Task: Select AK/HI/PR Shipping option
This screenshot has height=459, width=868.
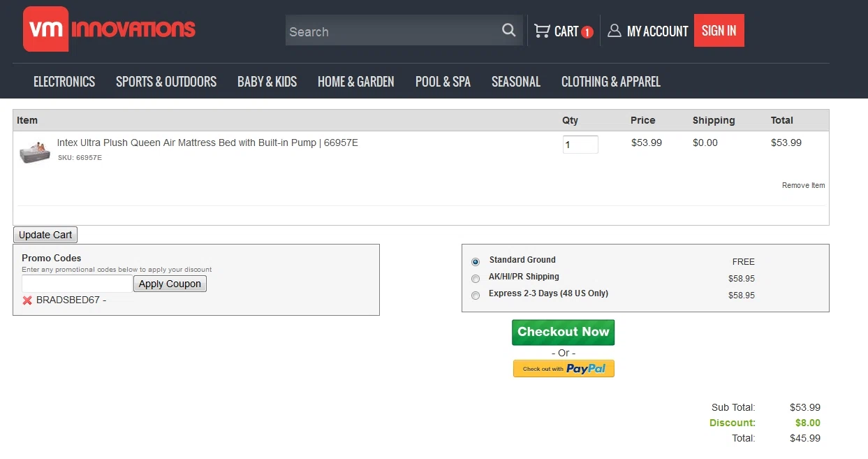Action: pos(476,279)
